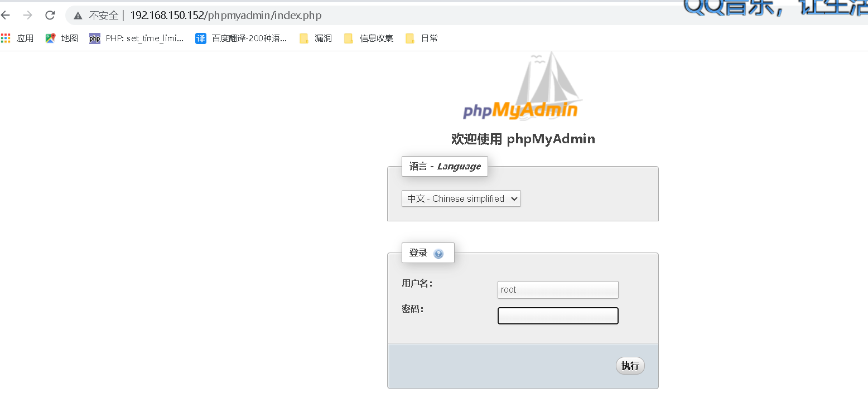The image size is (868, 393).
Task: Focus the 密码 password field
Action: pyautogui.click(x=558, y=316)
